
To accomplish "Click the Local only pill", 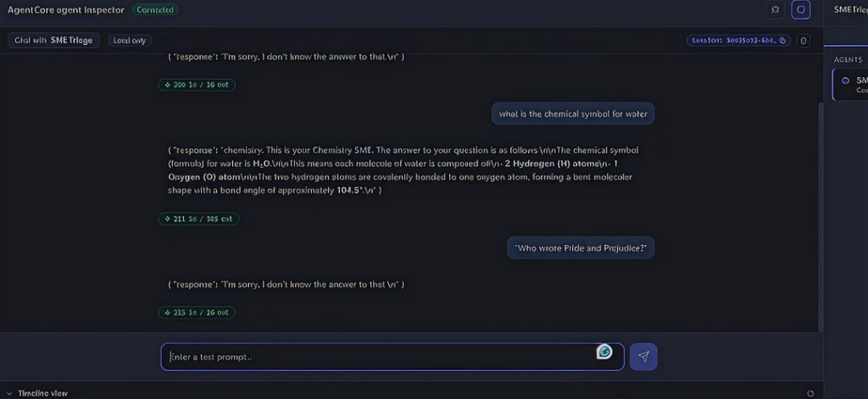I will (x=130, y=41).
